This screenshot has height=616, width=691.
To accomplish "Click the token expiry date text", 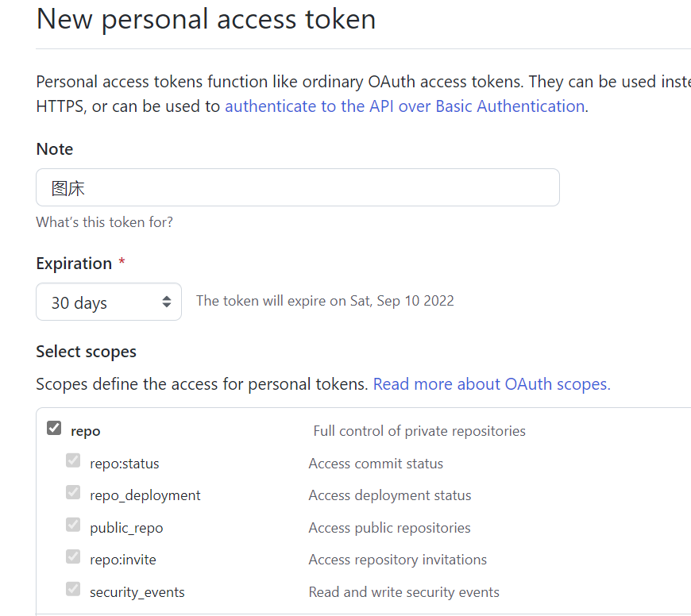I will [325, 301].
